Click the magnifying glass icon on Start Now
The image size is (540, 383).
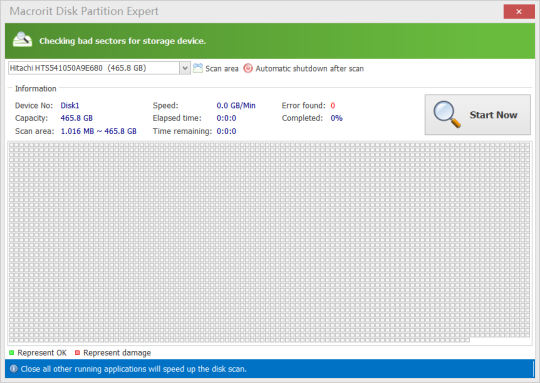[447, 114]
